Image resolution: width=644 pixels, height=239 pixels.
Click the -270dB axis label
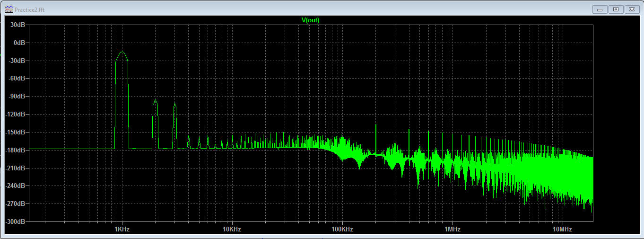15,204
